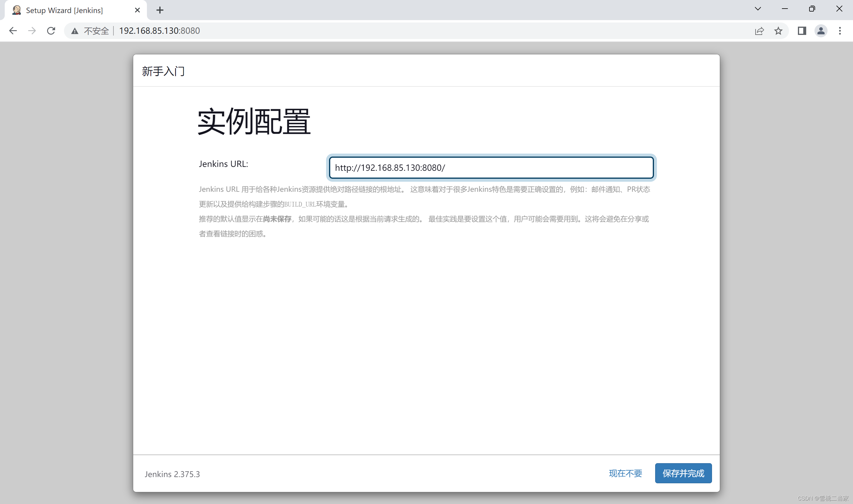This screenshot has height=504, width=853.
Task: Minimize the browser window
Action: click(785, 9)
